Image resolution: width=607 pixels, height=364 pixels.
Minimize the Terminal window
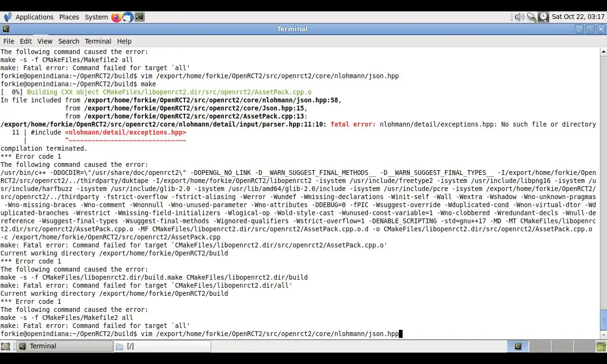(579, 29)
